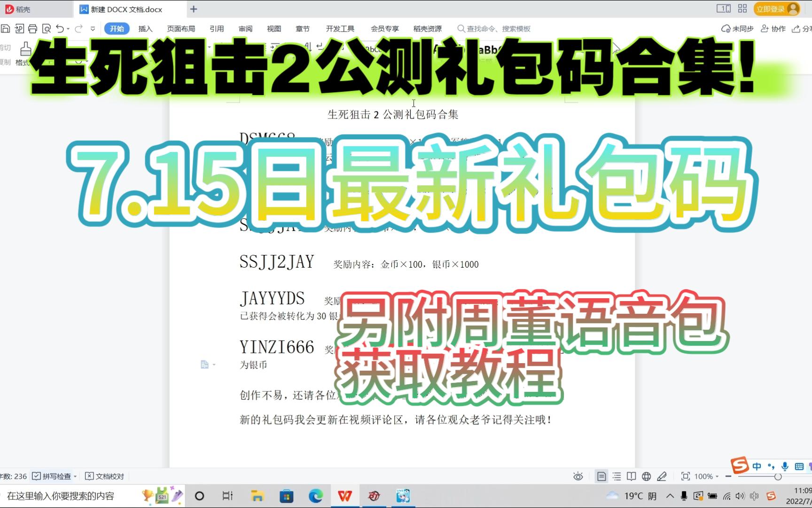Viewport: 812px width, 508px height.
Task: Select web layout globe icon in status bar
Action: (647, 476)
